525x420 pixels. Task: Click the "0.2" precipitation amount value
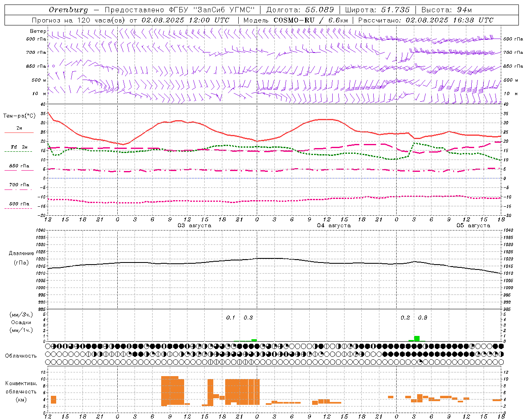pyautogui.click(x=405, y=318)
